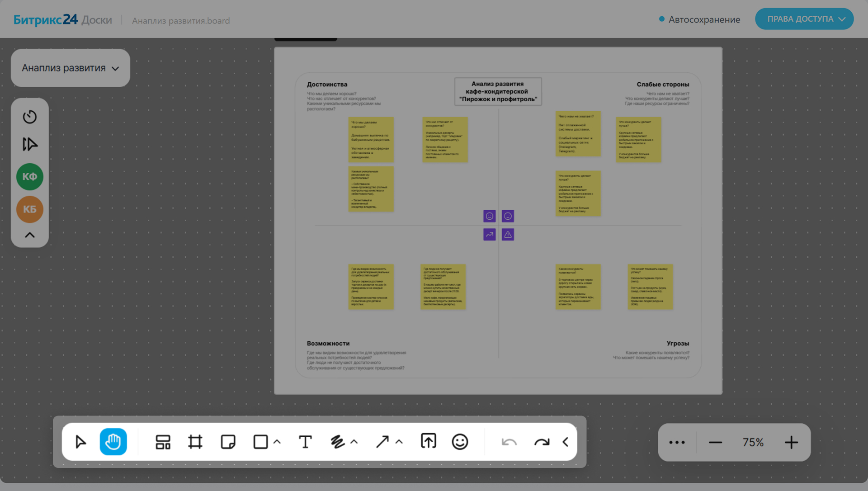Viewport: 868px width, 491px height.
Task: Activate the hand pan tool
Action: click(x=113, y=442)
